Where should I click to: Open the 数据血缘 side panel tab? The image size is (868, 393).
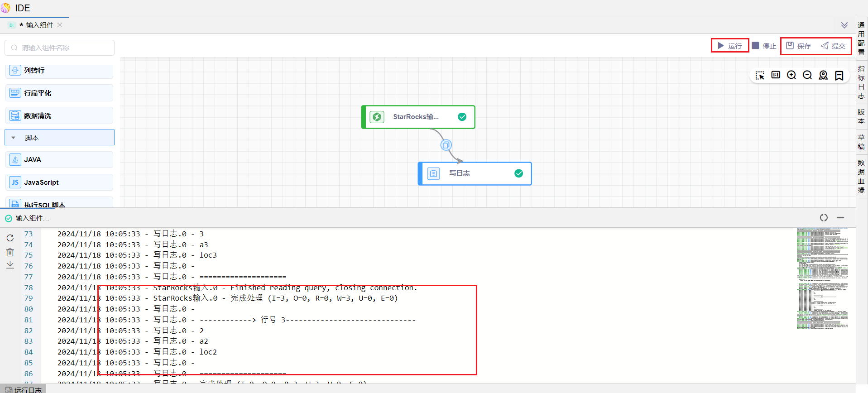click(861, 176)
